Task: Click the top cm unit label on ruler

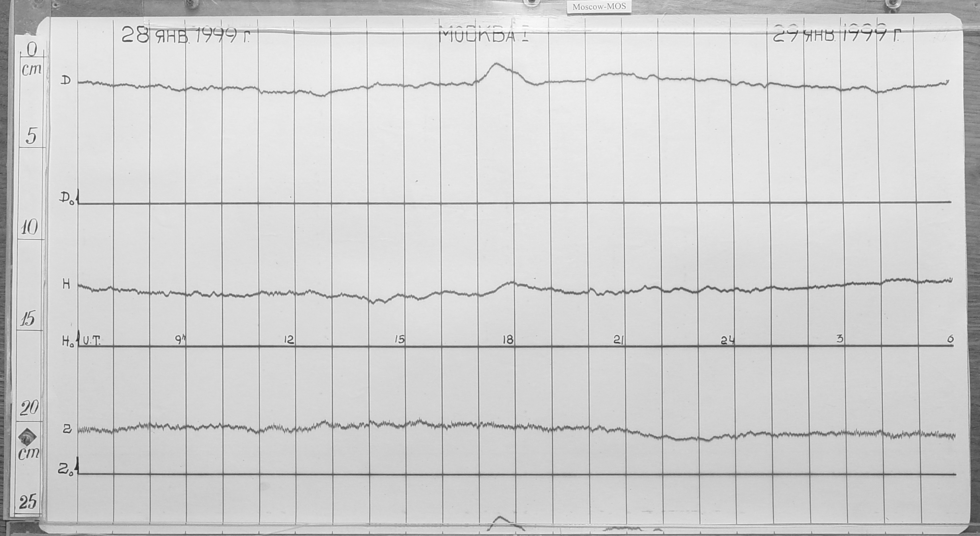Action: point(31,70)
